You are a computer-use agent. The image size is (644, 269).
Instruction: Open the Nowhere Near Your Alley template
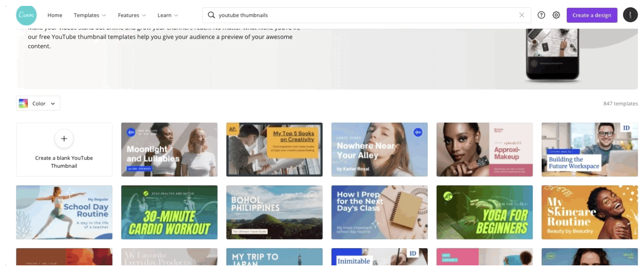click(379, 149)
